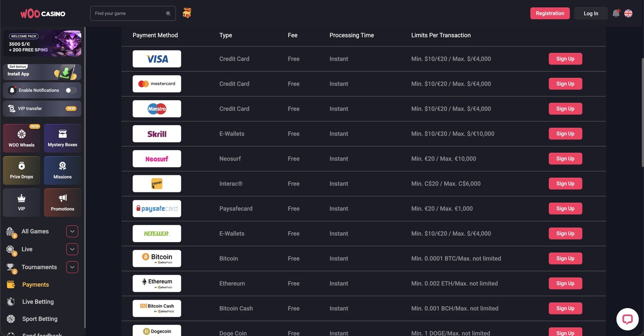Image resolution: width=644 pixels, height=336 pixels.
Task: Click the Log In button
Action: (591, 13)
